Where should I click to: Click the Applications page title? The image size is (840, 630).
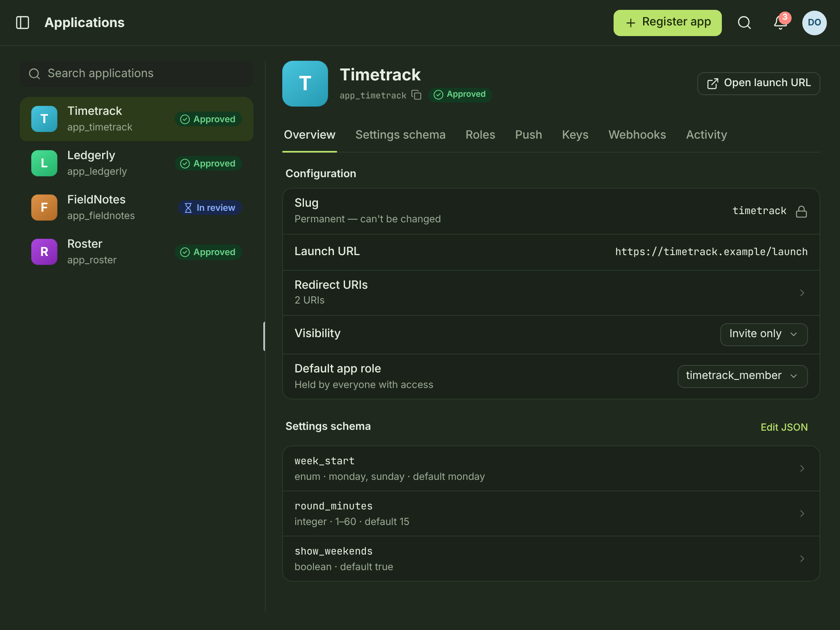pos(84,23)
